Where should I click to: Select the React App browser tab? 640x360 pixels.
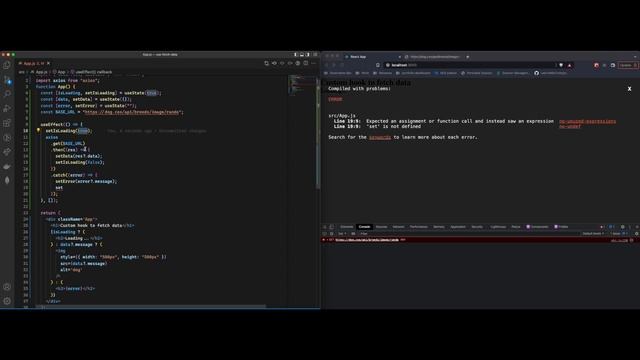click(x=372, y=57)
